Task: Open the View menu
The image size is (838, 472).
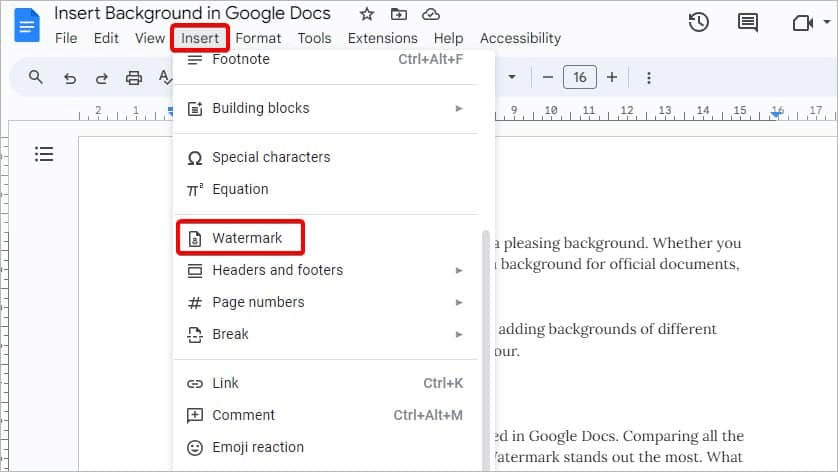Action: coord(150,38)
